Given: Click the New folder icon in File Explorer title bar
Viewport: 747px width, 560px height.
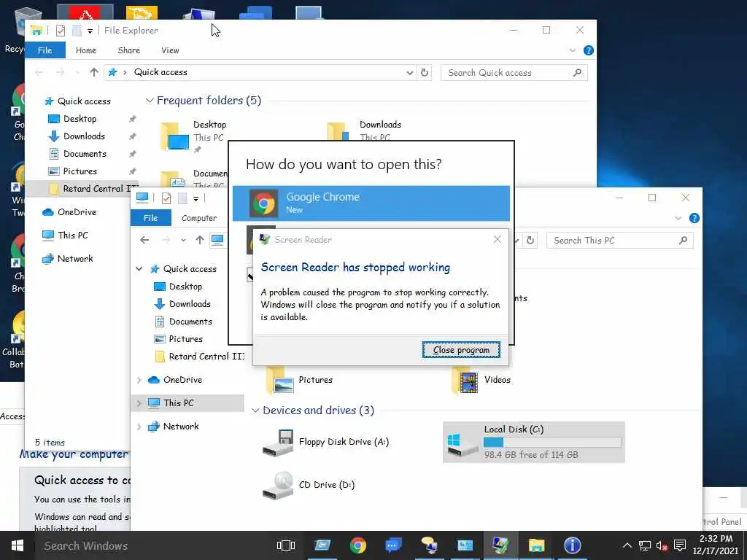Looking at the screenshot, I should tap(76, 31).
